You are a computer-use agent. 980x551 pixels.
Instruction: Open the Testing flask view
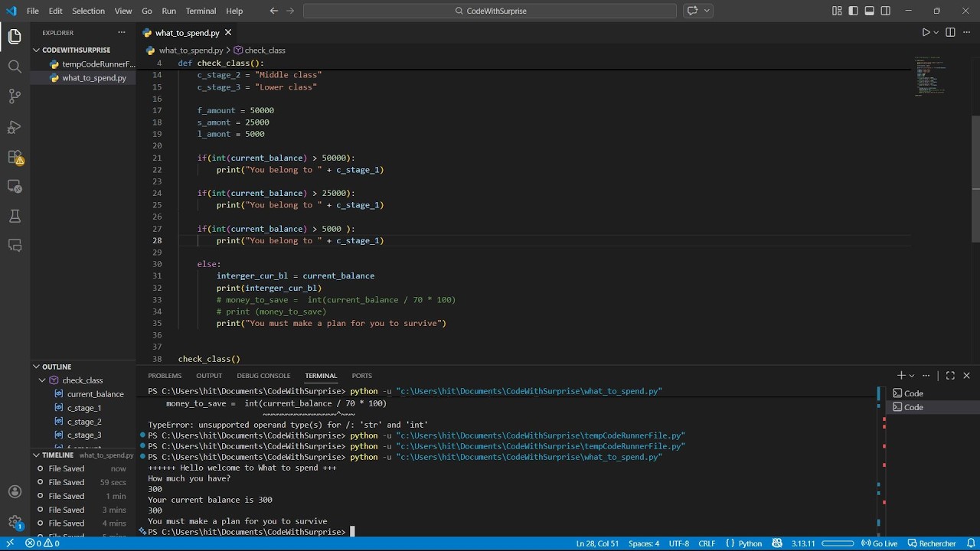pos(15,217)
